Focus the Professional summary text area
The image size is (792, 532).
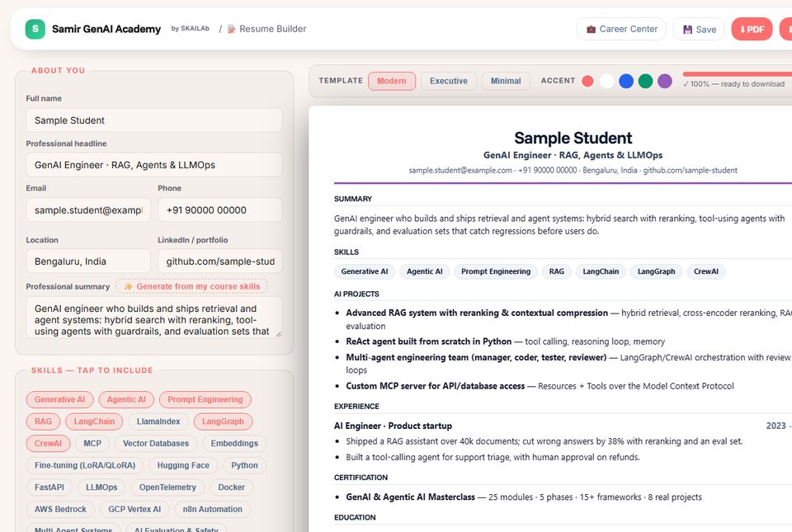[x=154, y=318]
